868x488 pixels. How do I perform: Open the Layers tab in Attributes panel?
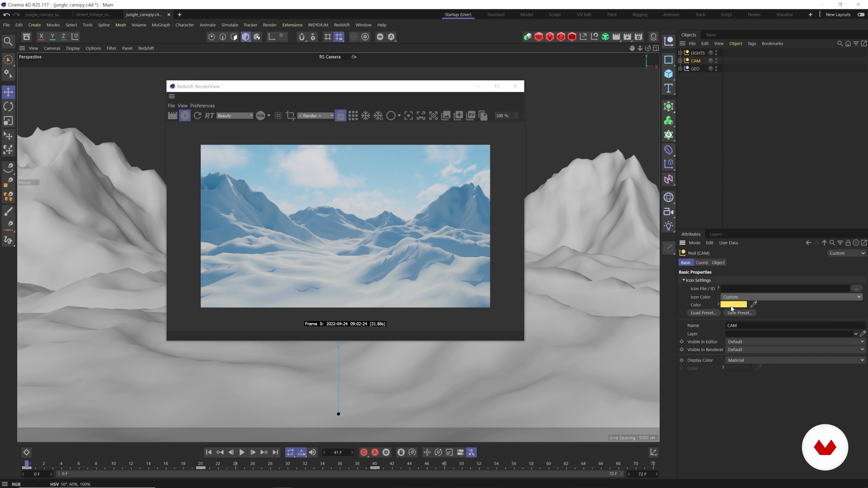pyautogui.click(x=716, y=234)
